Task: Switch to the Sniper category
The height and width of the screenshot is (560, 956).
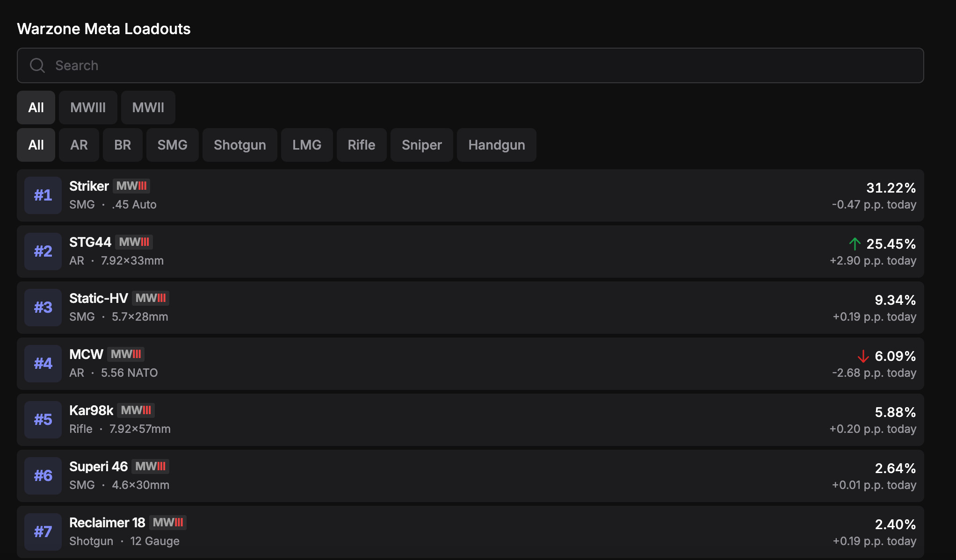Action: (421, 145)
